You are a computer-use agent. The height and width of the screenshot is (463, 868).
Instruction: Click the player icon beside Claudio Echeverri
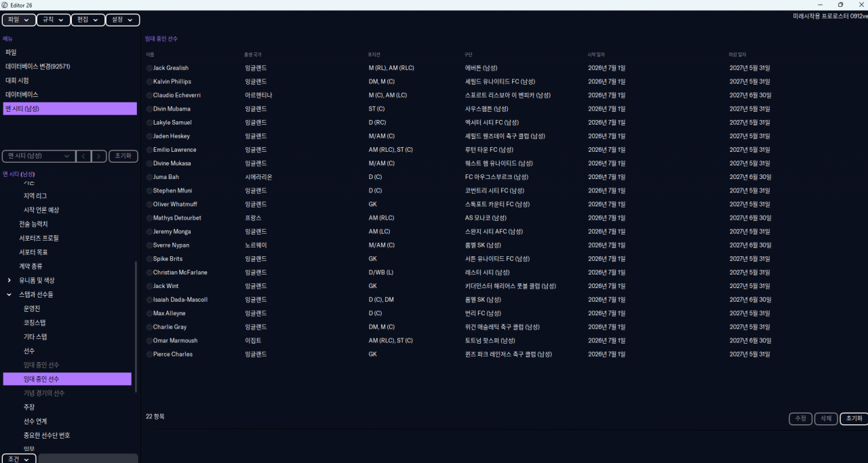coord(149,95)
